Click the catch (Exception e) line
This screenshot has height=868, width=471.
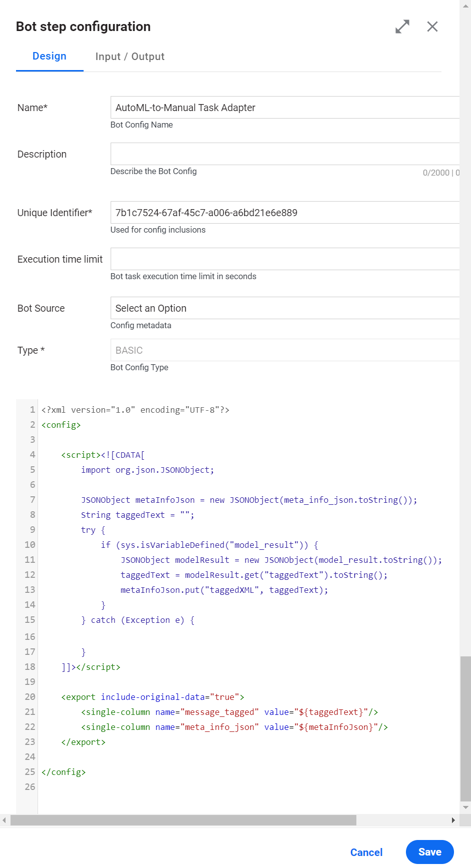pyautogui.click(x=138, y=620)
